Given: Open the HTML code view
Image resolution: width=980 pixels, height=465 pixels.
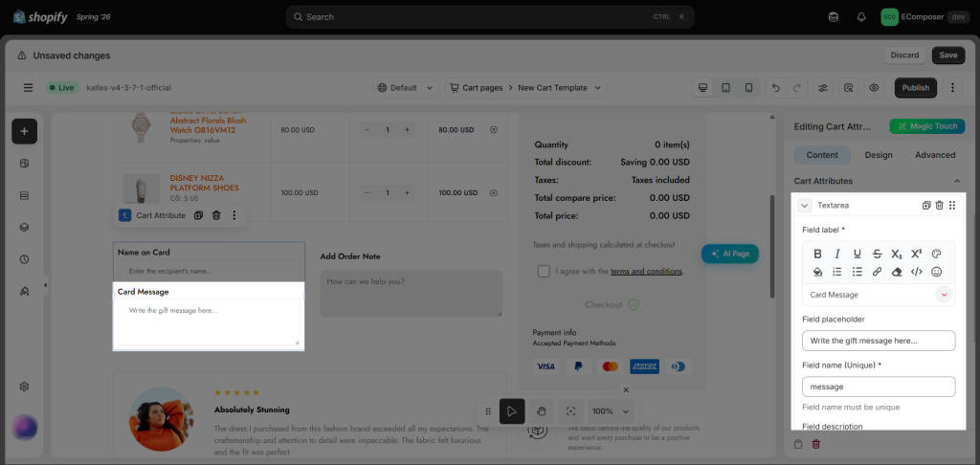Looking at the screenshot, I should pos(916,272).
